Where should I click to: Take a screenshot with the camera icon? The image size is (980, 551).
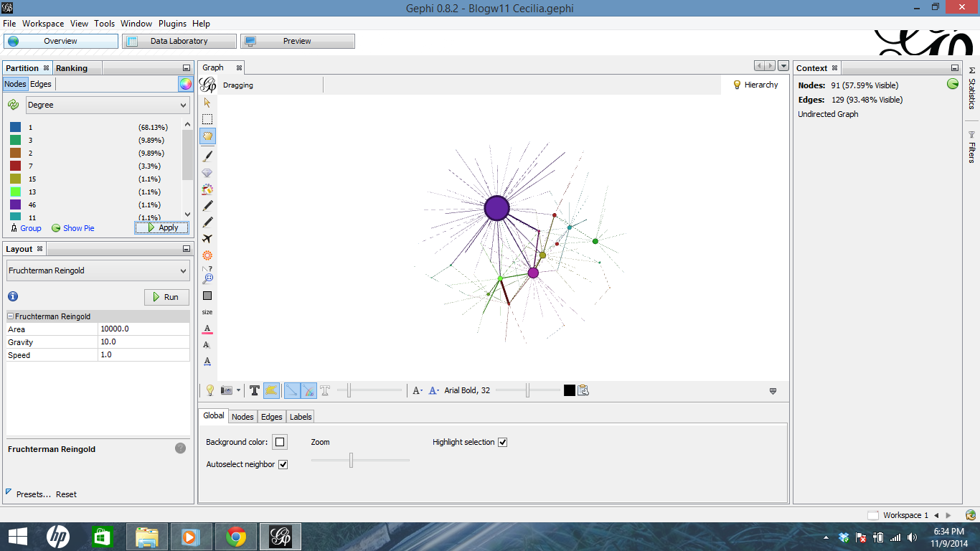pos(227,390)
